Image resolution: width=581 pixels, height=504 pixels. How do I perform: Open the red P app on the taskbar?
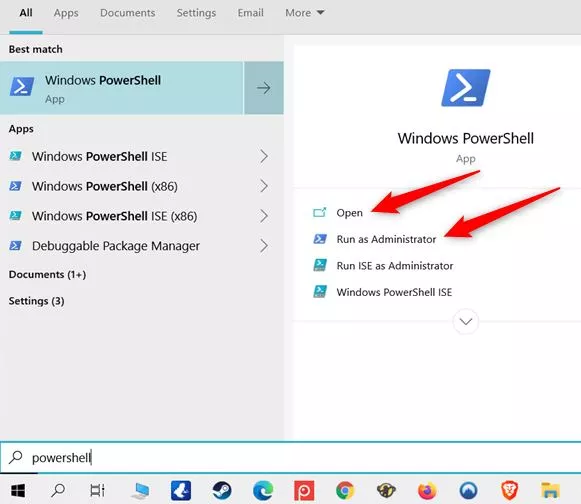click(304, 491)
